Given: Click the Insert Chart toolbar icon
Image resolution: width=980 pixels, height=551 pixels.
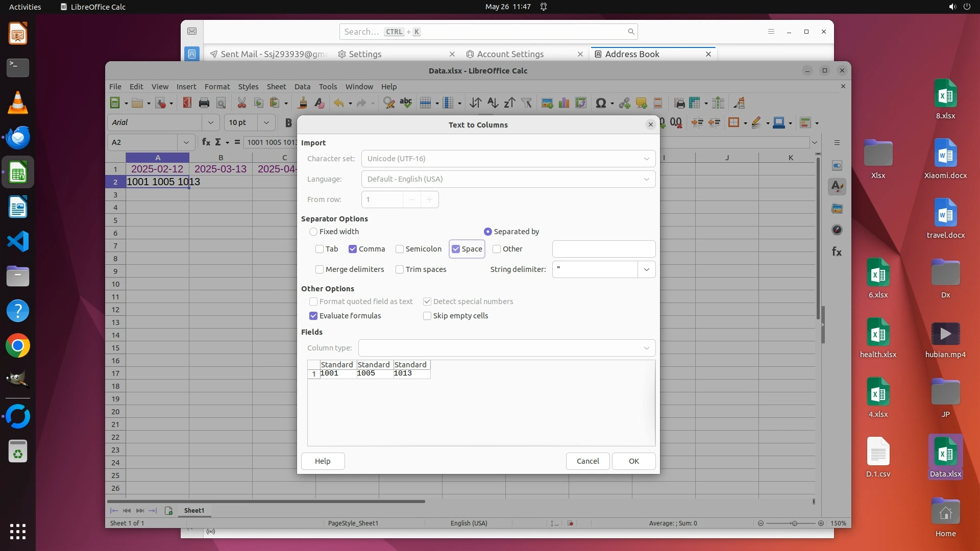Looking at the screenshot, I should click(x=564, y=103).
